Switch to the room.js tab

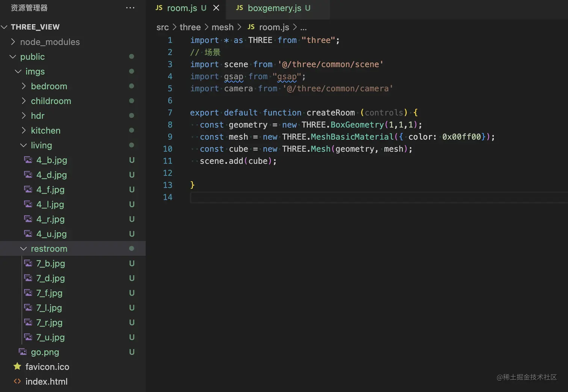(x=187, y=8)
